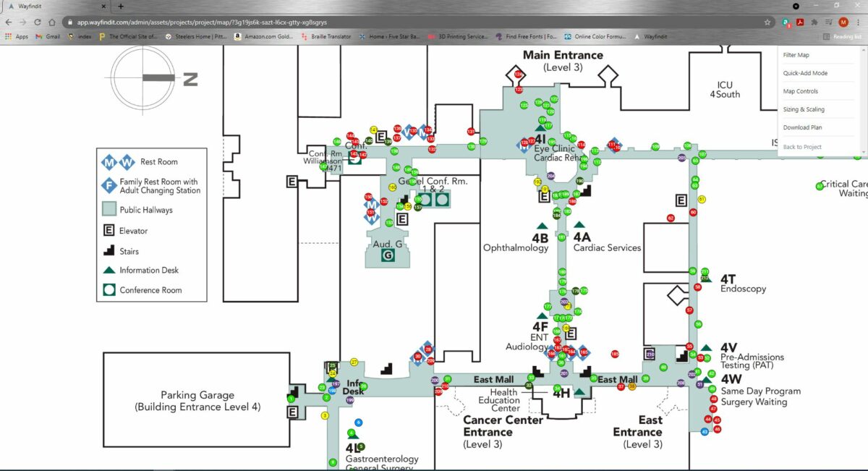Click the Public Hallways legend color swatch

tap(109, 210)
